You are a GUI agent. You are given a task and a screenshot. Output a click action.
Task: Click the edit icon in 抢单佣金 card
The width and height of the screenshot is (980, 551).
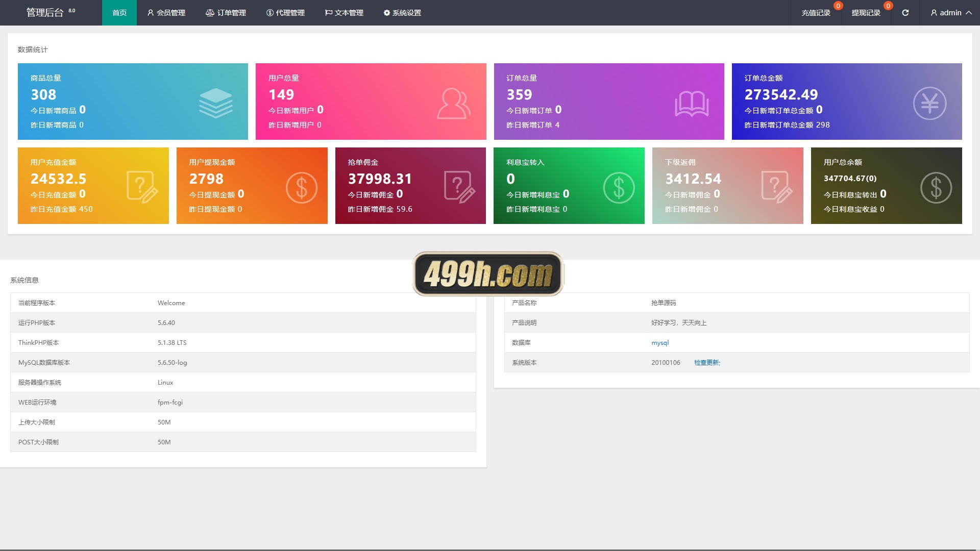point(459,187)
